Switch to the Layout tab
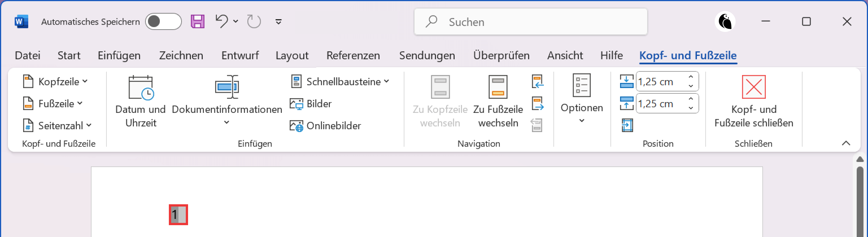The width and height of the screenshot is (868, 237). coord(292,55)
